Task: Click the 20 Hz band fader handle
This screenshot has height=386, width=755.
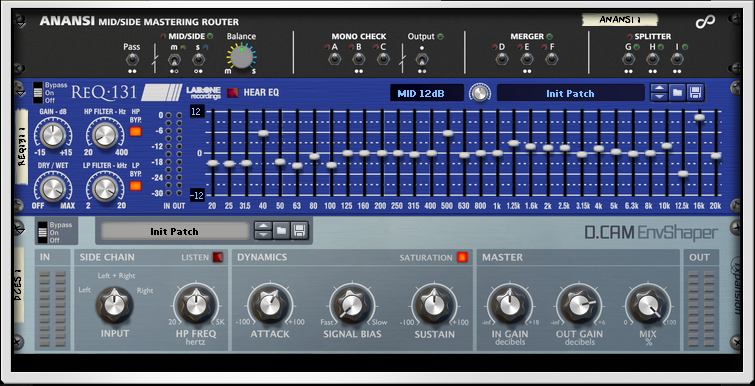Action: click(212, 163)
